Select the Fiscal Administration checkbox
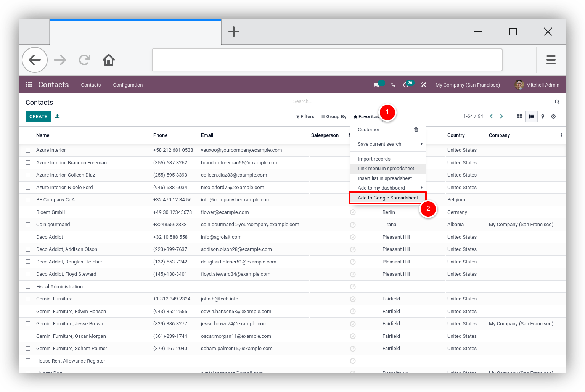The image size is (585, 392). 28,286
